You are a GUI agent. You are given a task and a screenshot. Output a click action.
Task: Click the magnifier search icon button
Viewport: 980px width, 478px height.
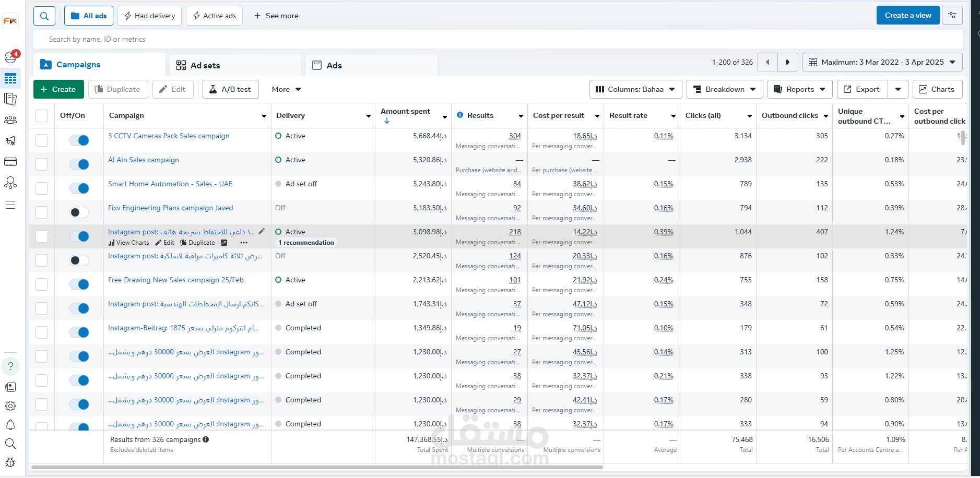(x=44, y=16)
